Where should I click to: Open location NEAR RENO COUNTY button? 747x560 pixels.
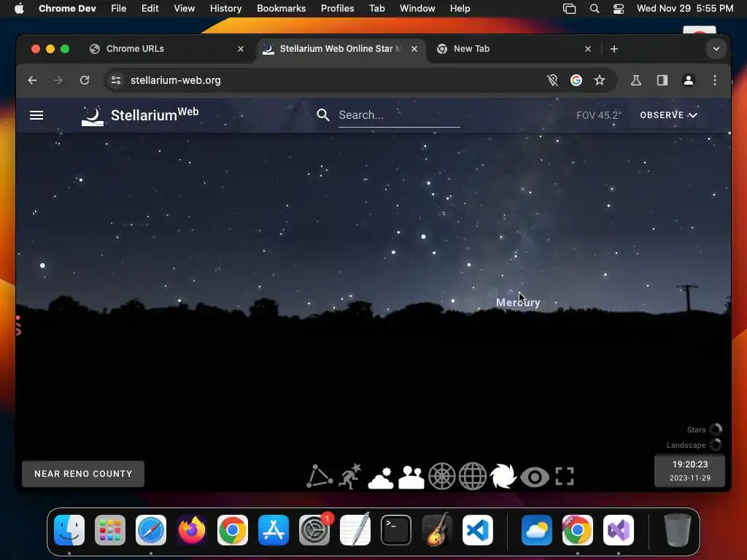click(x=83, y=474)
